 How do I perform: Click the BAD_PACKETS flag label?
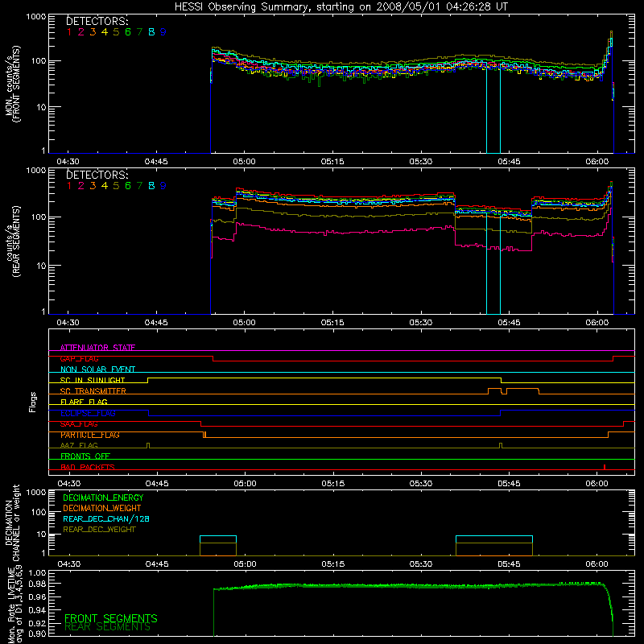88,467
